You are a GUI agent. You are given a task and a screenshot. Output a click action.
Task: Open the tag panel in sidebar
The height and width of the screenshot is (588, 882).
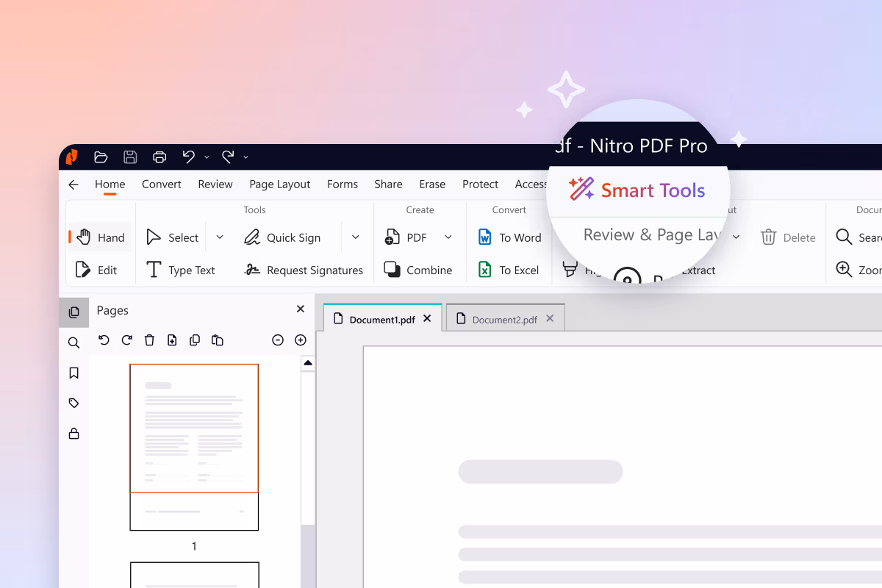(x=73, y=403)
